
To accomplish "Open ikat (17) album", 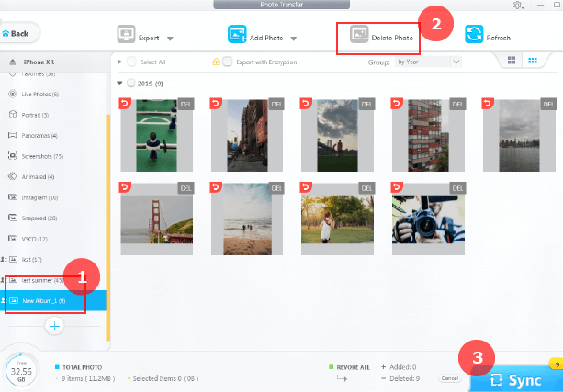I will pos(22,259).
